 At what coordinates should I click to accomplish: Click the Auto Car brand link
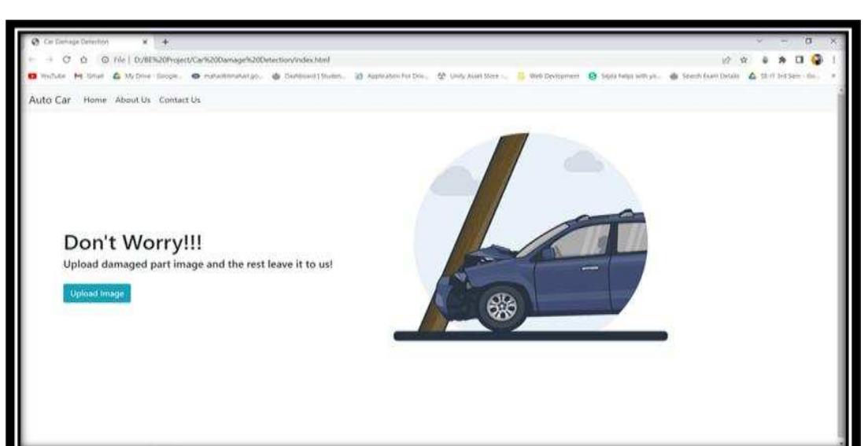[x=50, y=100]
